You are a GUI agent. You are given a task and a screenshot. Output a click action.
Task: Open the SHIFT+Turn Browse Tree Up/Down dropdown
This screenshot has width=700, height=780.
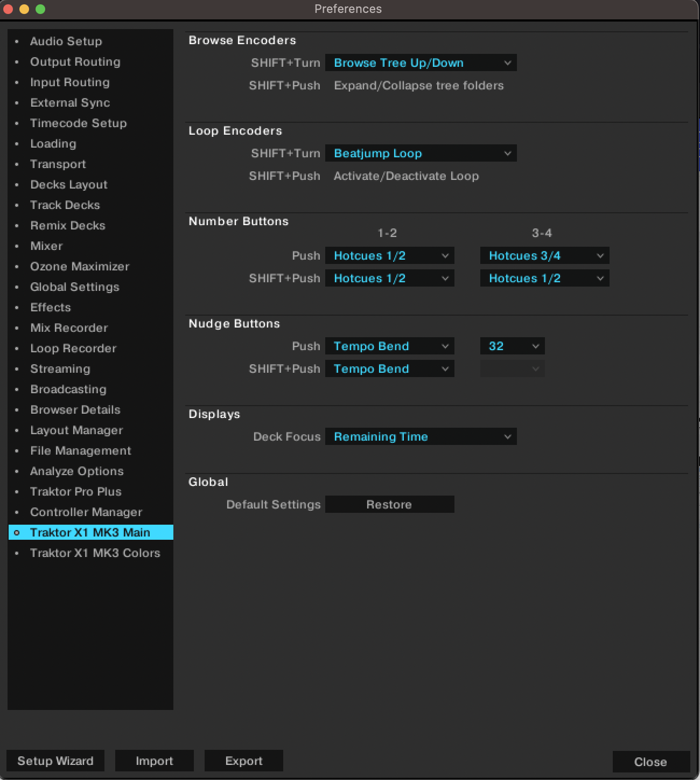point(421,62)
